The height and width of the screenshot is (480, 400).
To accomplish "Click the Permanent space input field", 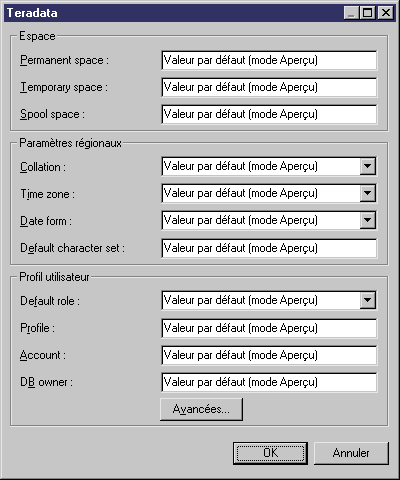I will pyautogui.click(x=269, y=60).
